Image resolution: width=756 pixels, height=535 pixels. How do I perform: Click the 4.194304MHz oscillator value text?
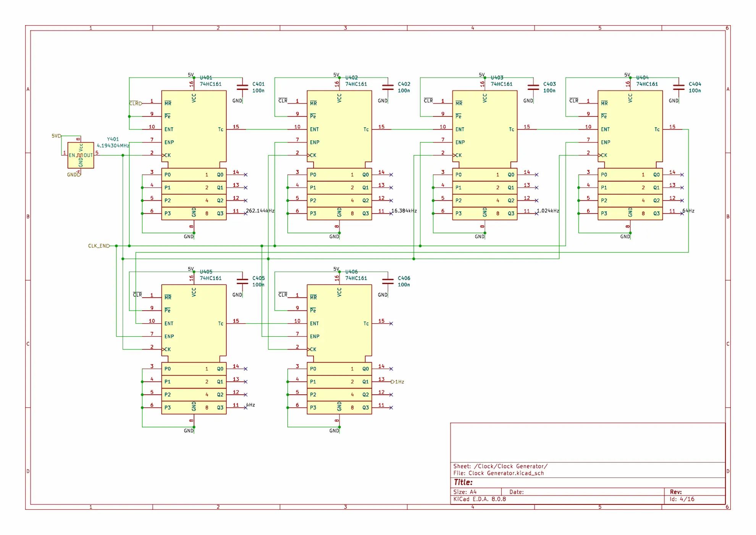pyautogui.click(x=113, y=146)
